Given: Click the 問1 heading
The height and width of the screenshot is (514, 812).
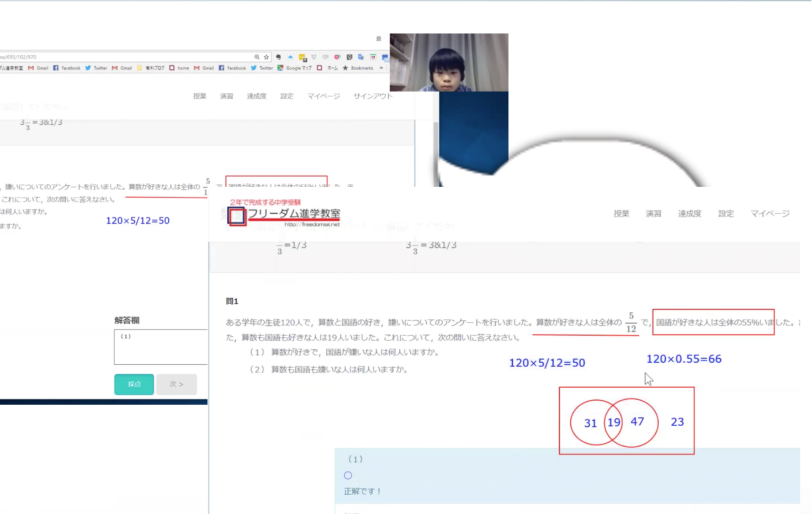Looking at the screenshot, I should [x=232, y=301].
